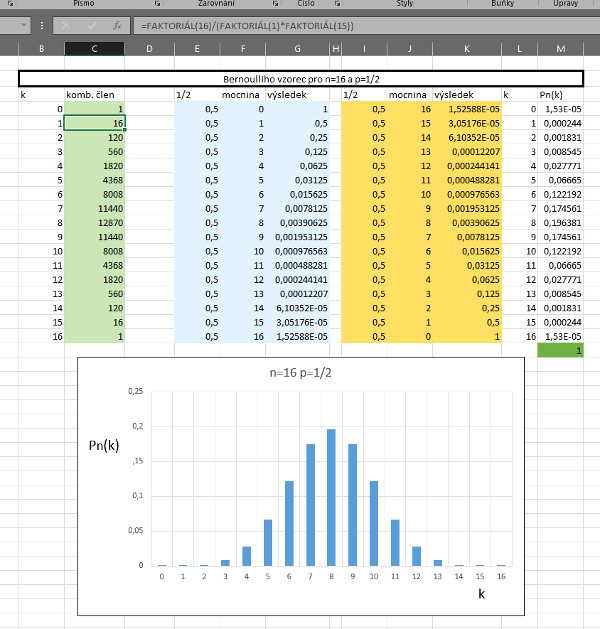
Task: Click the fx insert function icon
Action: pyautogui.click(x=117, y=26)
